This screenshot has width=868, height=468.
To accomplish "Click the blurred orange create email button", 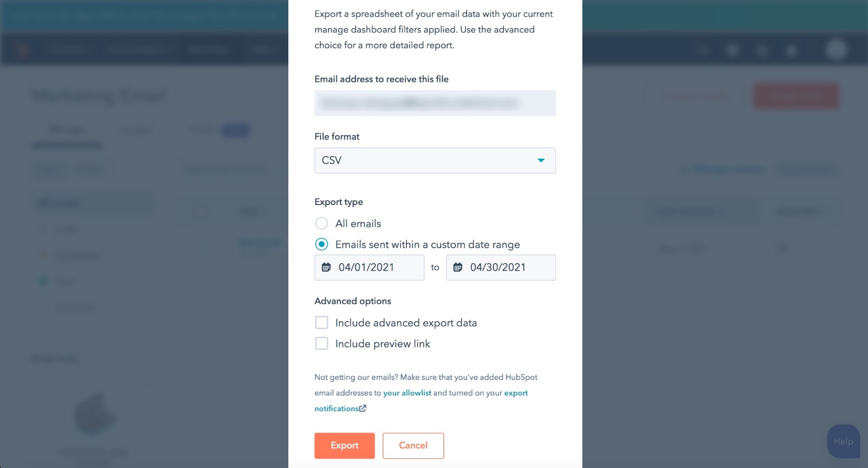I will click(x=796, y=96).
